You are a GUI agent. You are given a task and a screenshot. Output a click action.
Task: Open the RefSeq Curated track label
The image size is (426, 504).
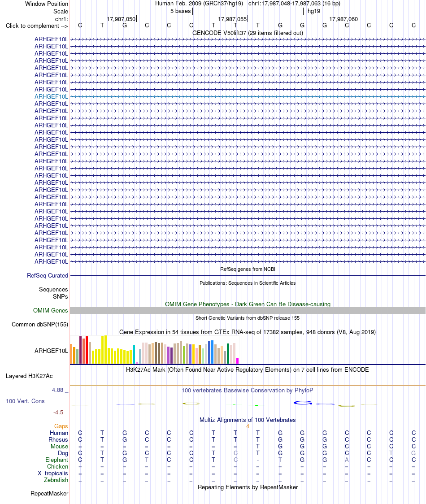click(x=48, y=275)
